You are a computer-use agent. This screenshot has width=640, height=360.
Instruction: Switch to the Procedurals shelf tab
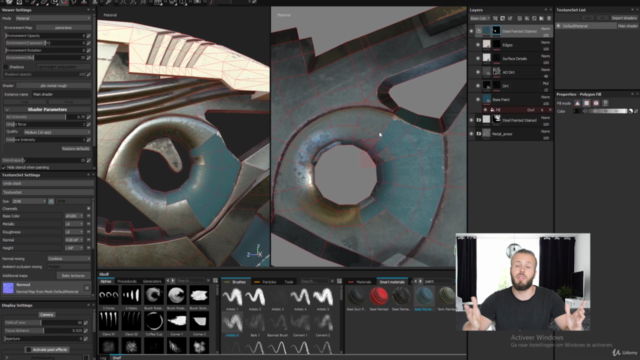(x=127, y=281)
